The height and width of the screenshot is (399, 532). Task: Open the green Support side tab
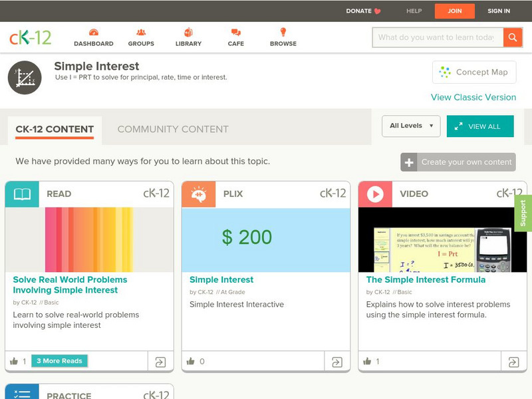pyautogui.click(x=523, y=213)
